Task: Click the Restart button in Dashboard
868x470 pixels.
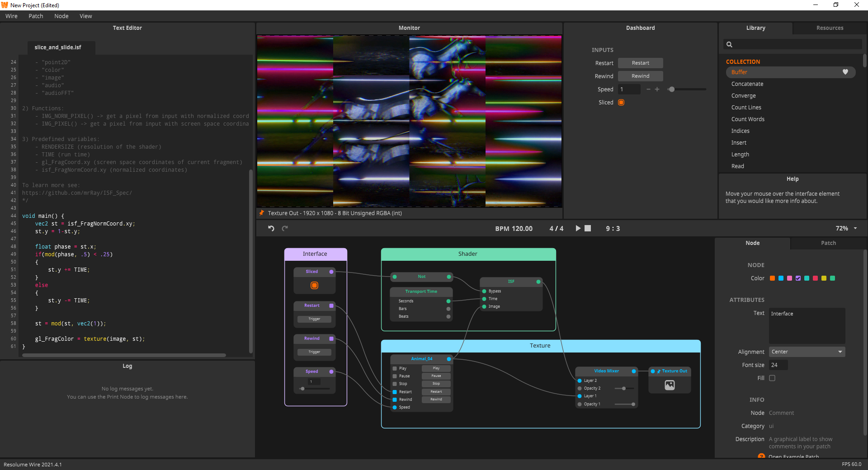Action: pyautogui.click(x=640, y=63)
